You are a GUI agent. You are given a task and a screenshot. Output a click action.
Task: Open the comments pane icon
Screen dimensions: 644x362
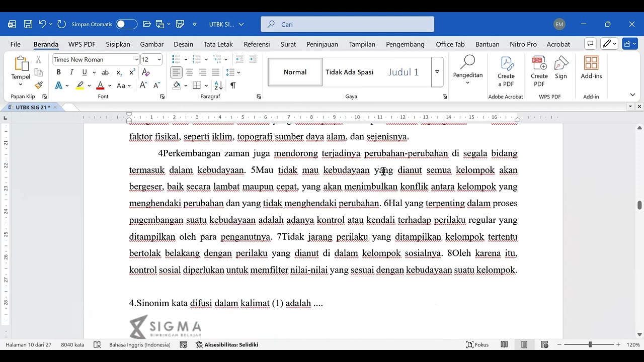point(591,44)
